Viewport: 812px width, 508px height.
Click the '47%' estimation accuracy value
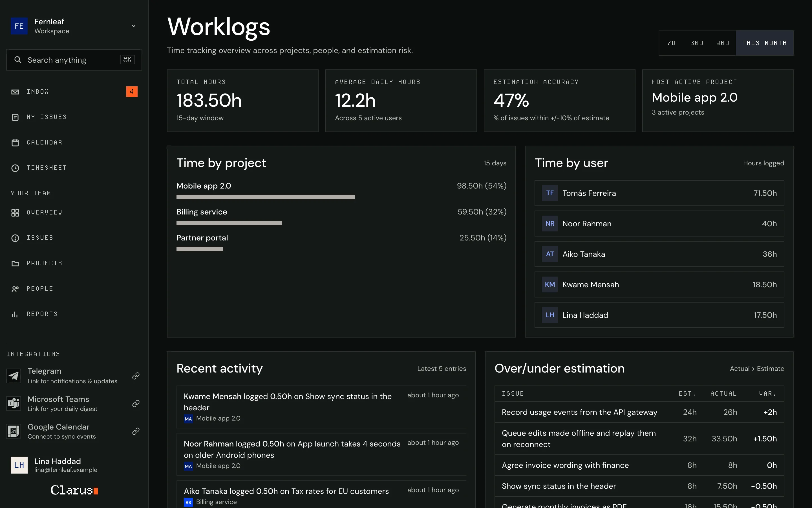(511, 100)
